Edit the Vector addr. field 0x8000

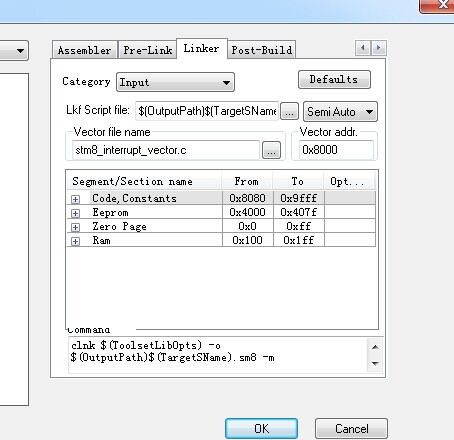coord(336,150)
